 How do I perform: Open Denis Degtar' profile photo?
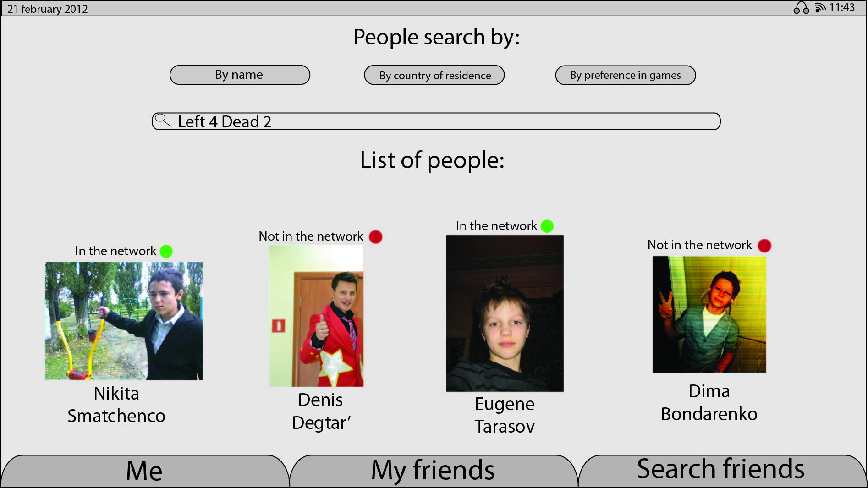(x=316, y=316)
